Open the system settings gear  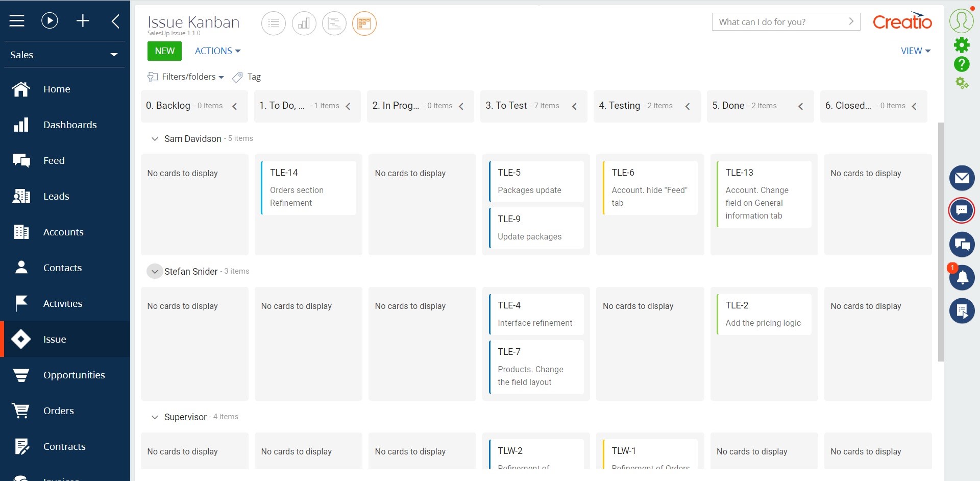click(x=963, y=44)
